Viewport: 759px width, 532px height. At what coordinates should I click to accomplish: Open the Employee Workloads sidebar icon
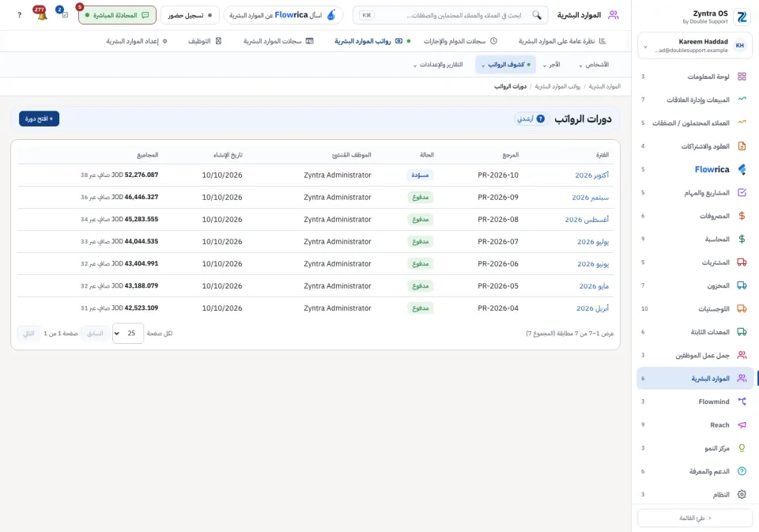click(742, 355)
